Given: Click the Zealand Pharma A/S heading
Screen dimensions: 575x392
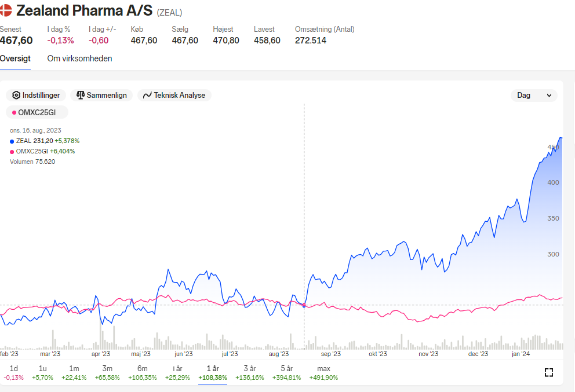Looking at the screenshot, I should click(85, 10).
